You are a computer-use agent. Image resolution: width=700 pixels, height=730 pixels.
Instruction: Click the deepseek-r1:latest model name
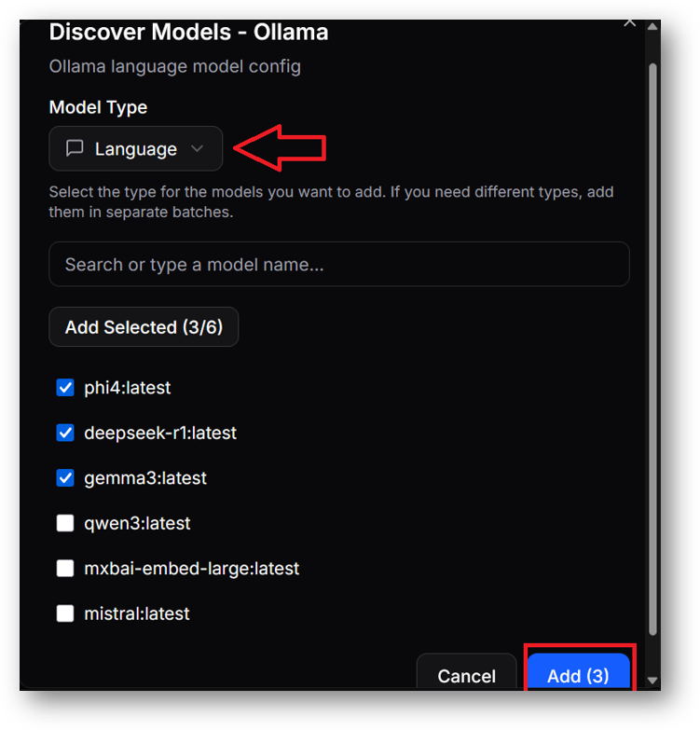160,433
